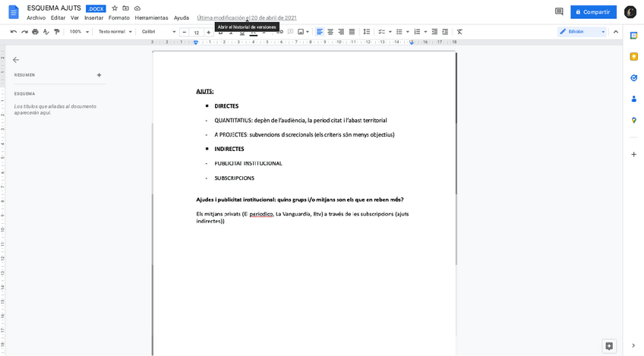Clear formatting from selection
The image size is (644, 356).
tap(459, 32)
